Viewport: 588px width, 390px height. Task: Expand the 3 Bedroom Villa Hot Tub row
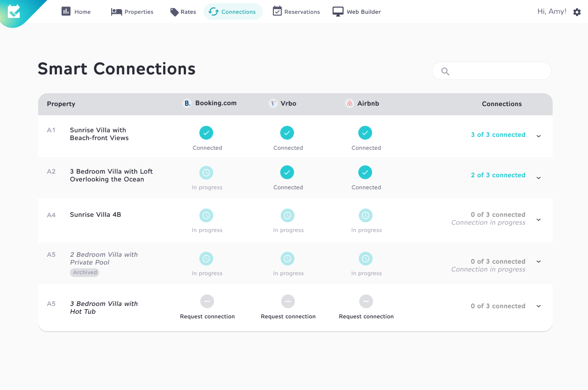(539, 306)
